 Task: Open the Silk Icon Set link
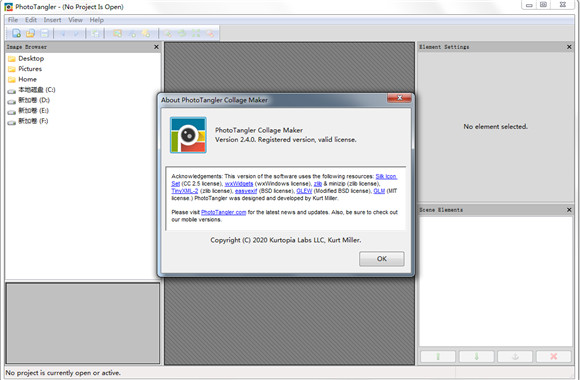(x=386, y=176)
